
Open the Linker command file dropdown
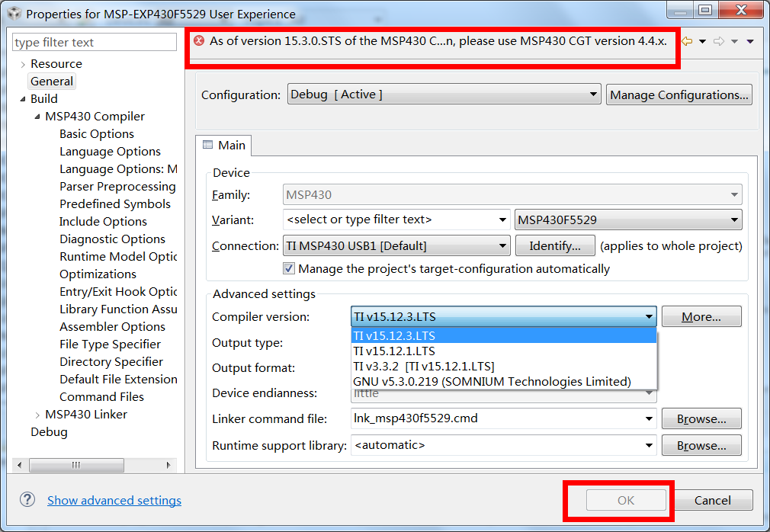coord(649,418)
